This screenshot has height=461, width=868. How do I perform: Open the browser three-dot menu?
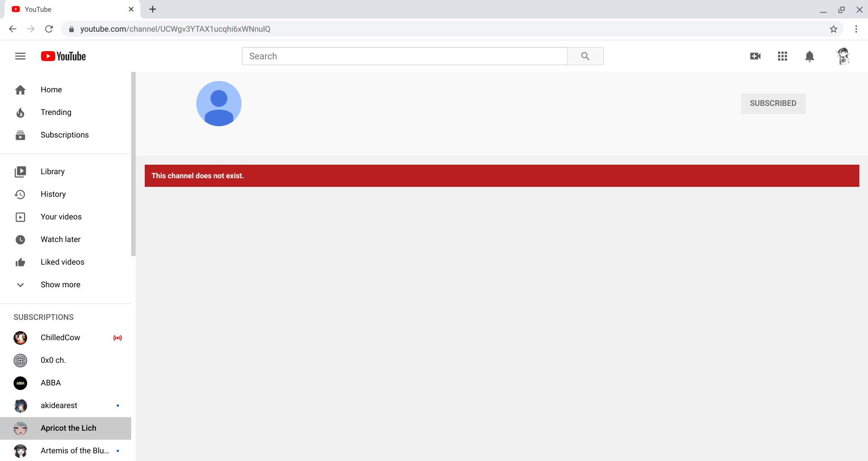(x=855, y=29)
